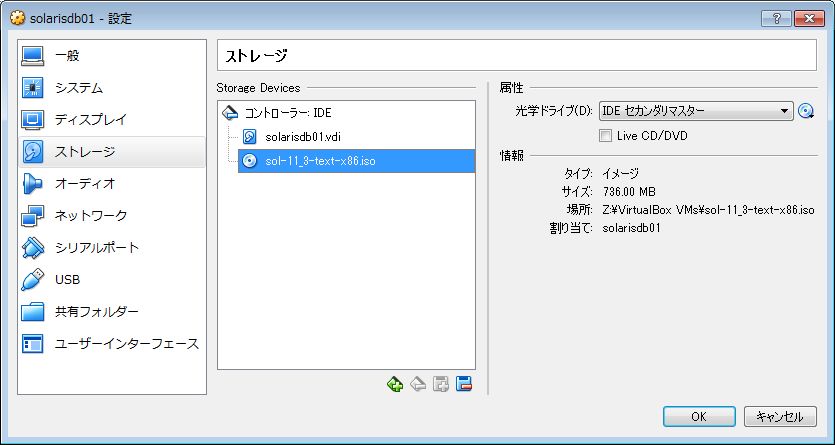Open the システム settings category
This screenshot has width=835, height=445.
pos(112,88)
